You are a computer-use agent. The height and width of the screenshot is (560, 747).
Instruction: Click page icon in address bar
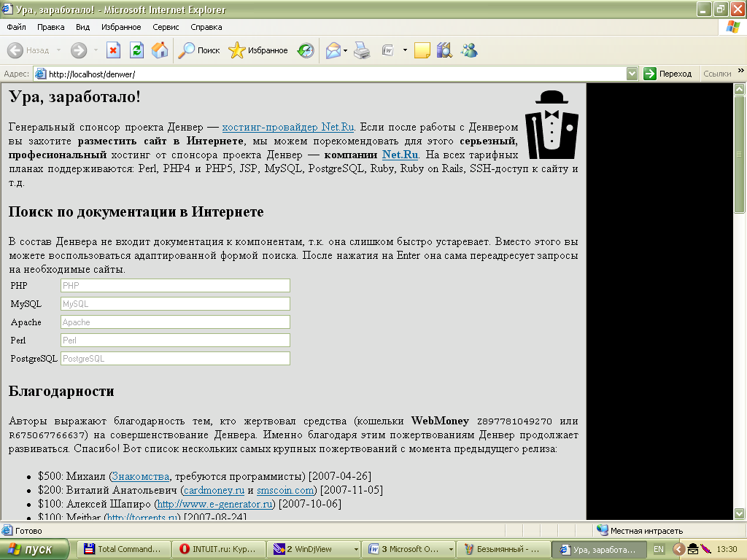[41, 74]
